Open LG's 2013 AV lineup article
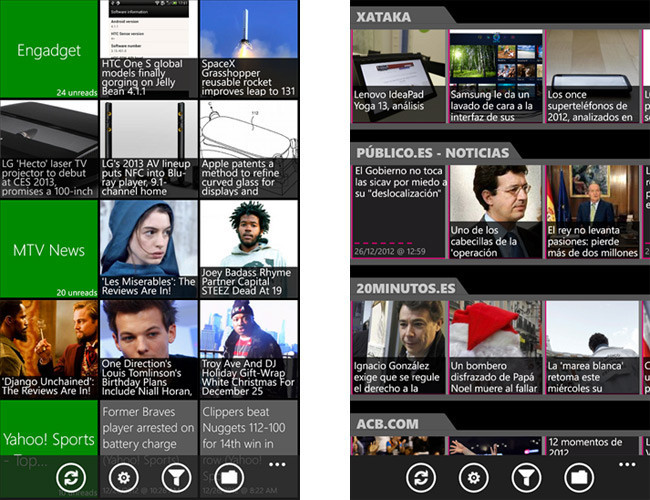This screenshot has width=650, height=500. coord(149,149)
